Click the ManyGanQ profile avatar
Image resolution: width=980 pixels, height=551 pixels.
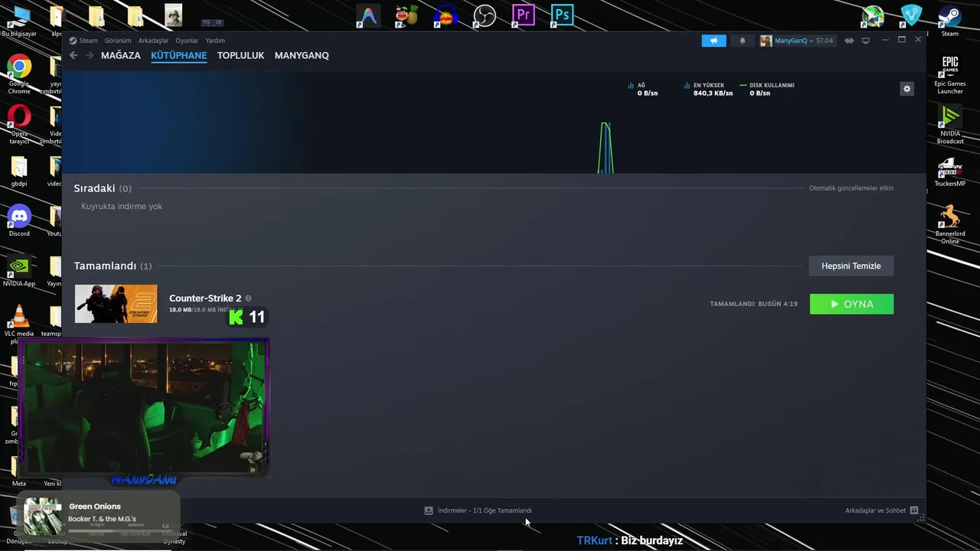[x=766, y=41]
